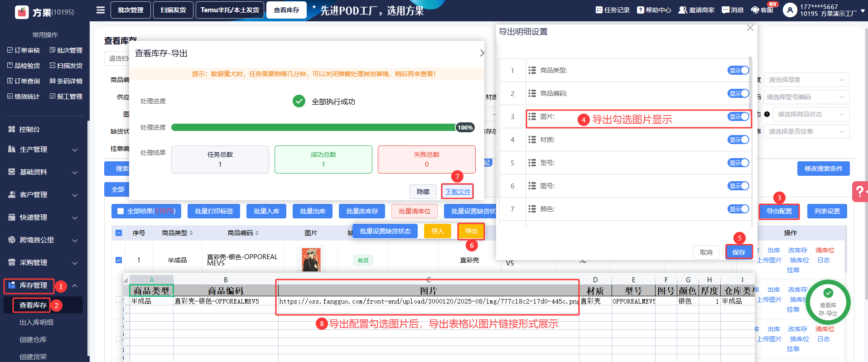Close the 导出明细设置 dialog with X
The image size is (868, 362).
pyautogui.click(x=750, y=28)
